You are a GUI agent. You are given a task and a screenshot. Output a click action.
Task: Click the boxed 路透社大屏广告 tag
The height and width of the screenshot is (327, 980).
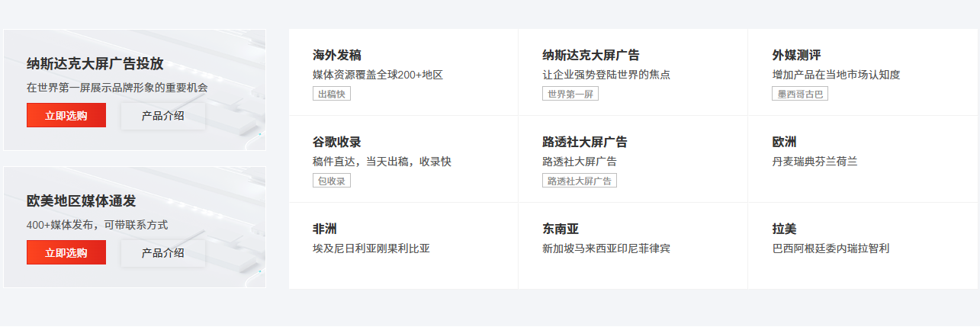(x=580, y=181)
